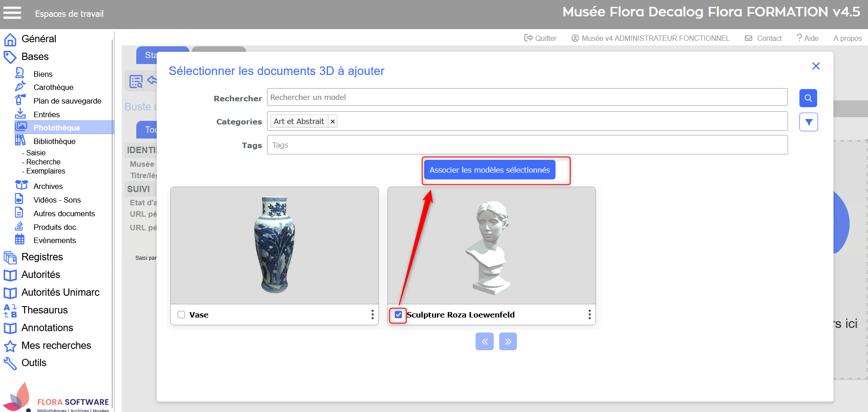
Task: Open Bibliothèque Recherche submenu item
Action: pos(43,162)
